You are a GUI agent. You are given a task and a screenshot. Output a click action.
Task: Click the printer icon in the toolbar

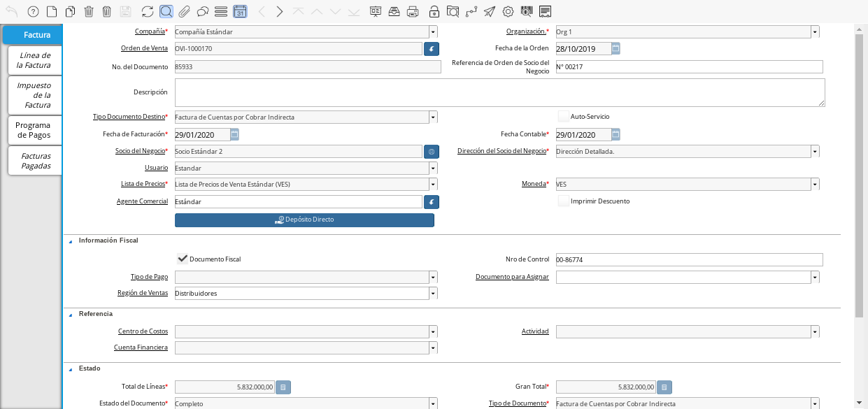(x=413, y=11)
